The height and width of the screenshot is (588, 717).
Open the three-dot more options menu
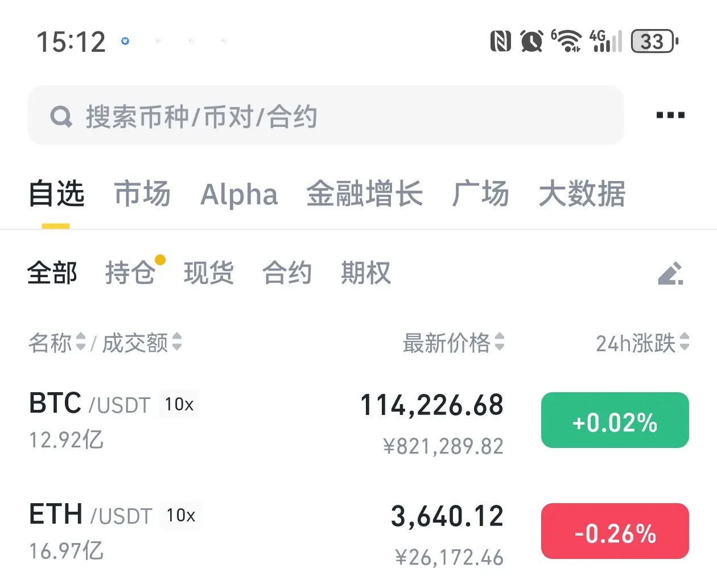[670, 115]
